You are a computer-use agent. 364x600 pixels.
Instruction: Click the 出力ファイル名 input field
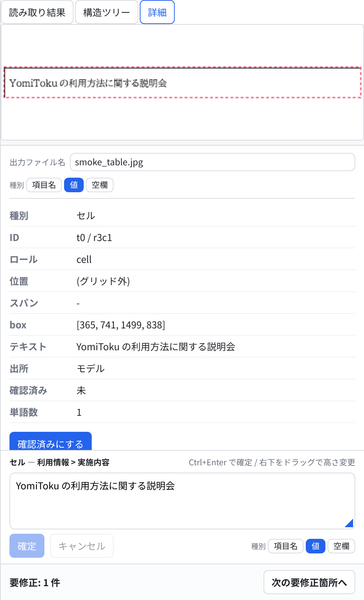point(213,162)
